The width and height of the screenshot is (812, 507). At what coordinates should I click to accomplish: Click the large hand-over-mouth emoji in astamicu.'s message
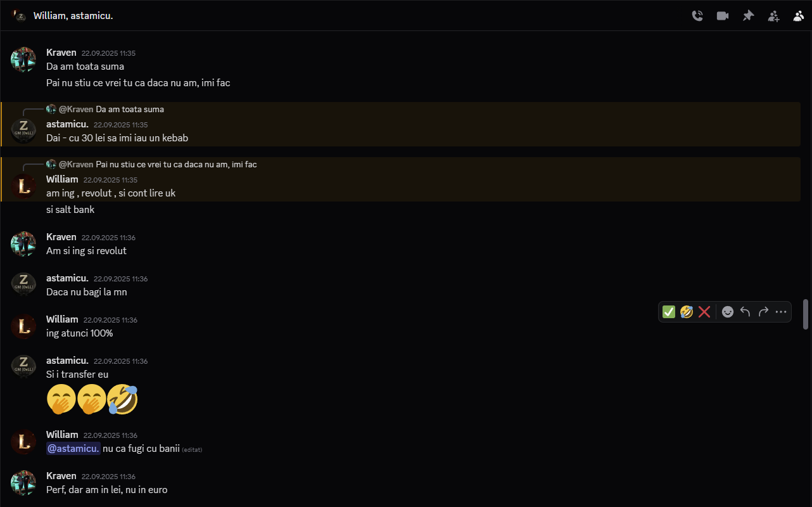pos(61,399)
